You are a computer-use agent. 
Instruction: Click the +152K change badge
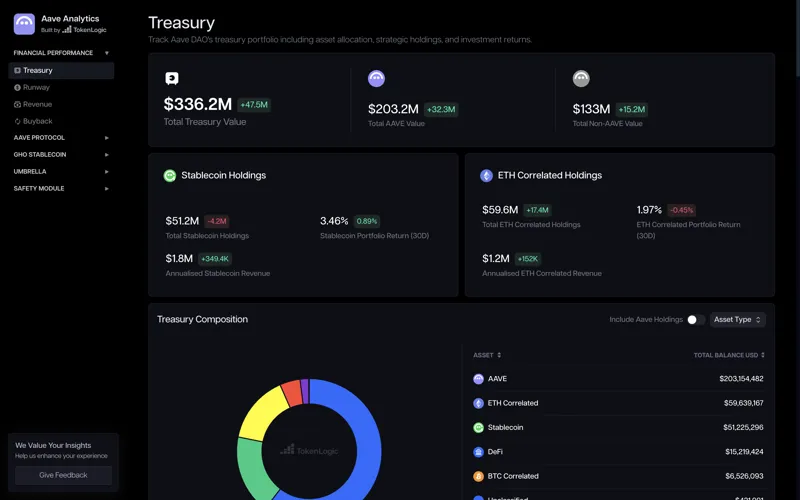coord(528,259)
